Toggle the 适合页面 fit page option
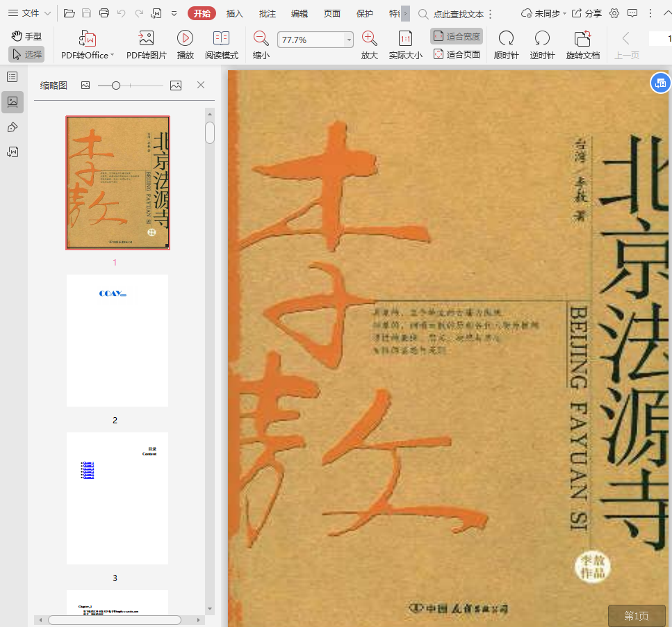672x627 pixels. 457,54
